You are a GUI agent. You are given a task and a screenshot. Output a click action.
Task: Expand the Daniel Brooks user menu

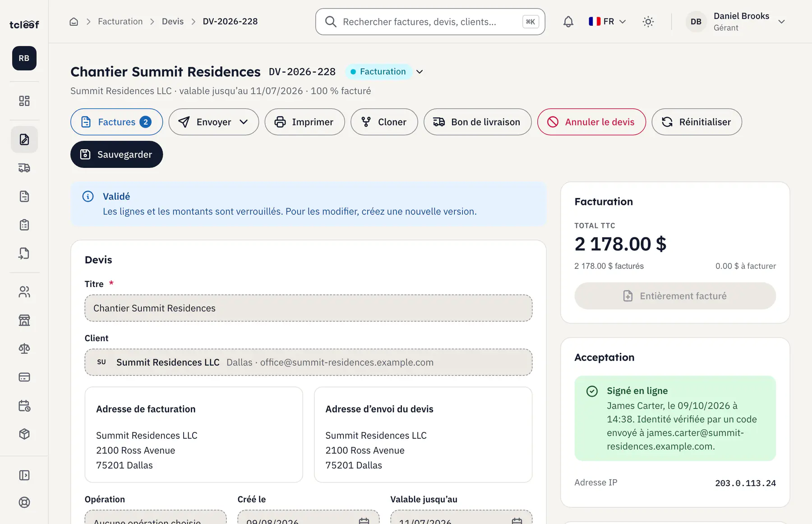tap(736, 22)
